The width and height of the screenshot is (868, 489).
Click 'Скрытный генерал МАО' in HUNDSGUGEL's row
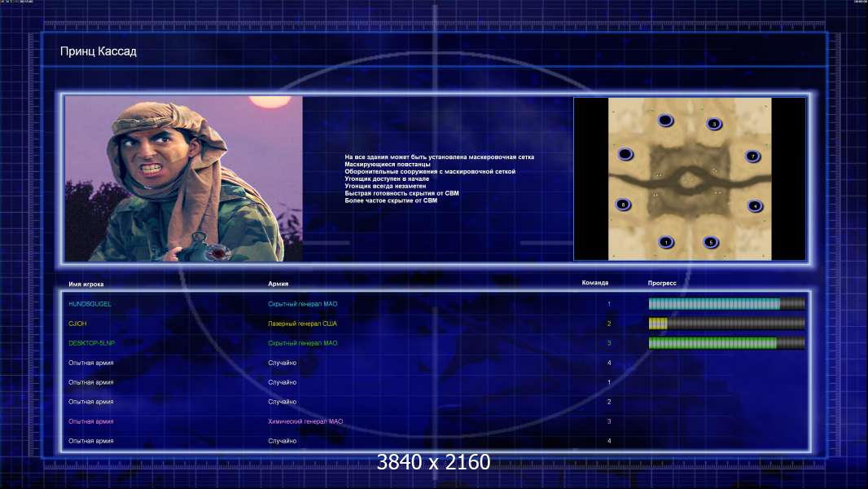pos(303,304)
